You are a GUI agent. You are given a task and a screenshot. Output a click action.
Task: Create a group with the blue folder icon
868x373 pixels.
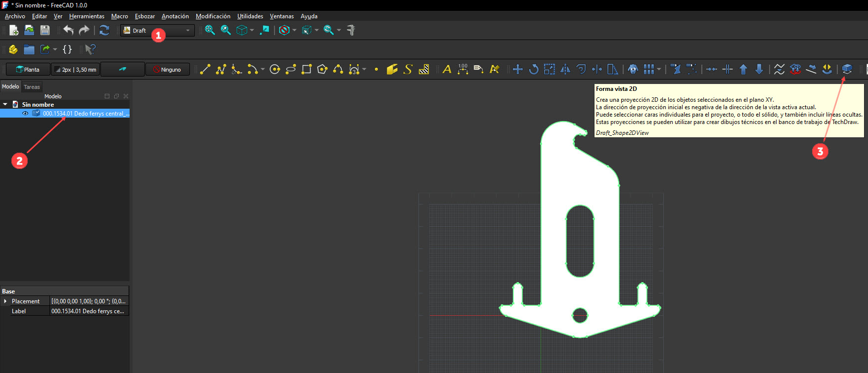point(29,49)
